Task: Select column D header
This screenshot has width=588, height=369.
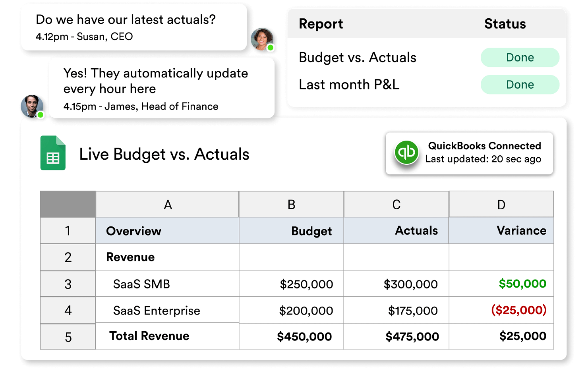Action: point(501,205)
